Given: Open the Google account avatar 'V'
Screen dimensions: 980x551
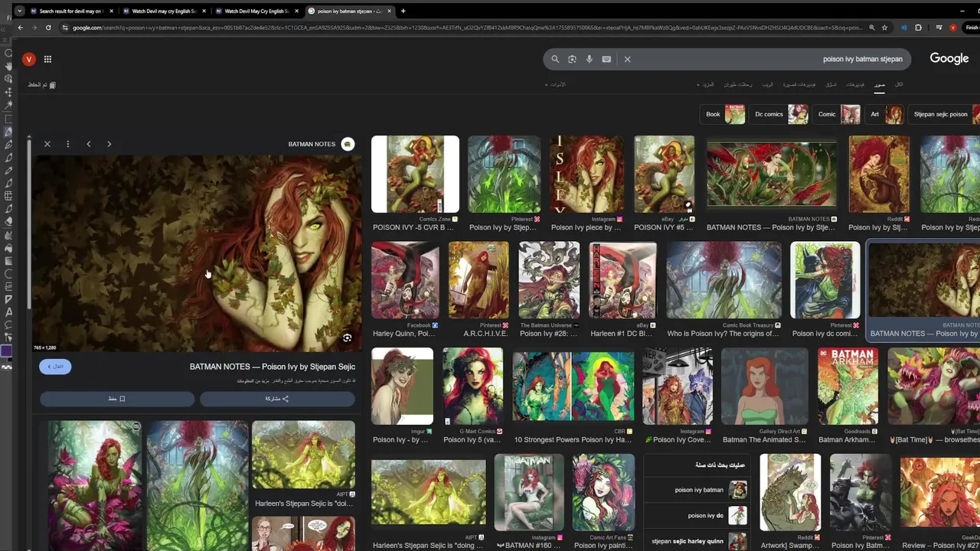Looking at the screenshot, I should tap(28, 59).
